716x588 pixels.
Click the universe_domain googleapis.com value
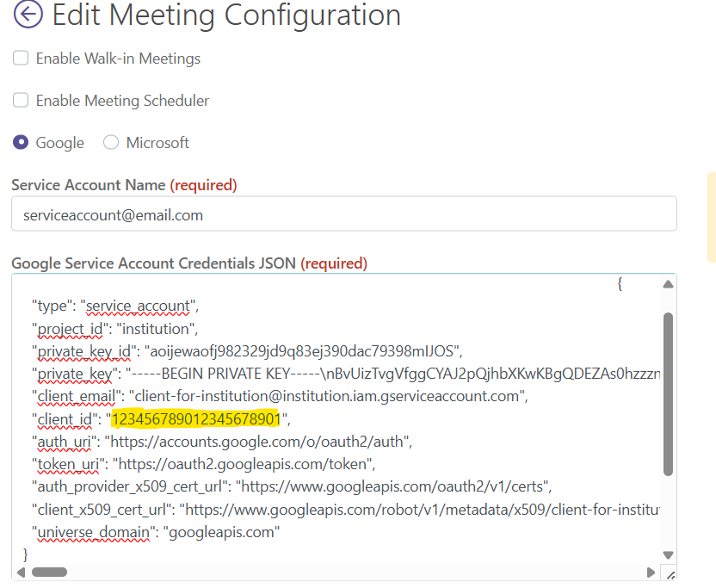(221, 532)
